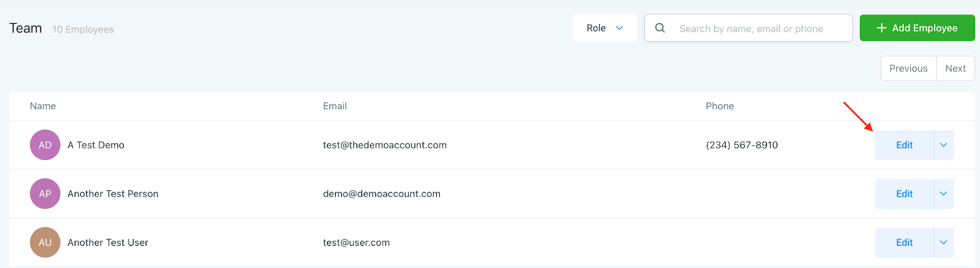Click the Name column header
This screenshot has width=980, height=268.
pyautogui.click(x=43, y=106)
